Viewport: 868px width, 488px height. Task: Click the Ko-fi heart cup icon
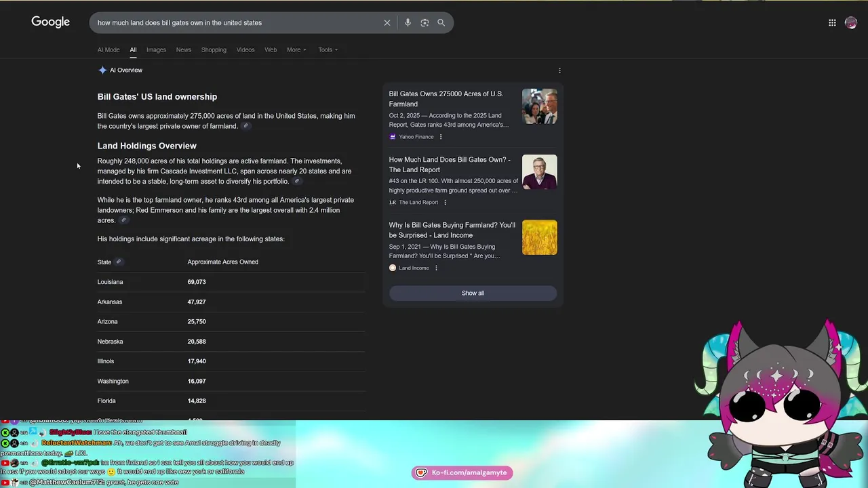[x=421, y=472]
